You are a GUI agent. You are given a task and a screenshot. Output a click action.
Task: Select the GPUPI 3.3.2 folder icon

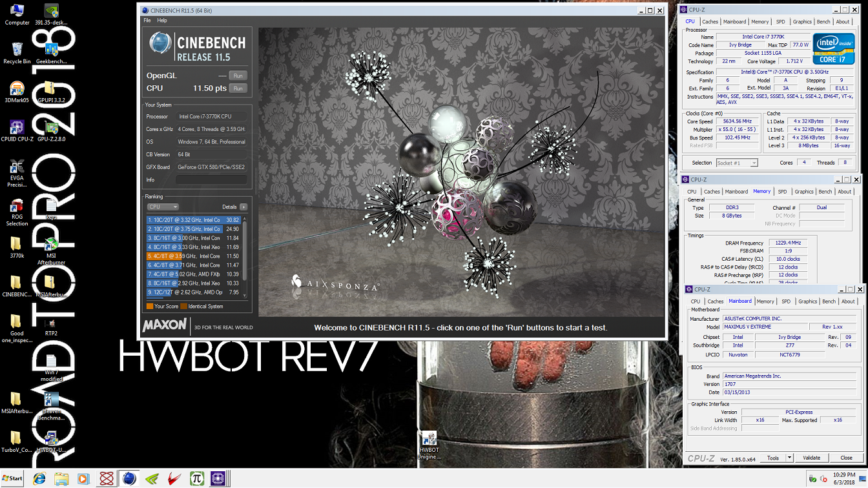[51, 92]
